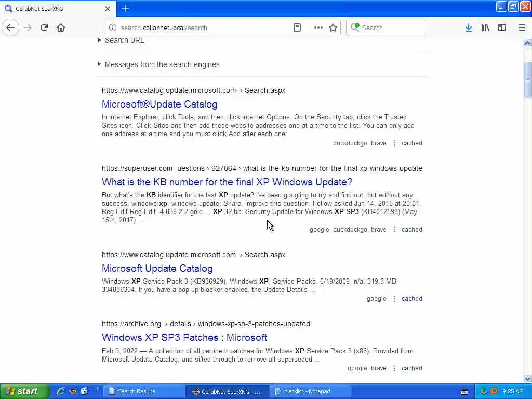
Task: Open cached copy of google-only Catalog result
Action: 411,299
